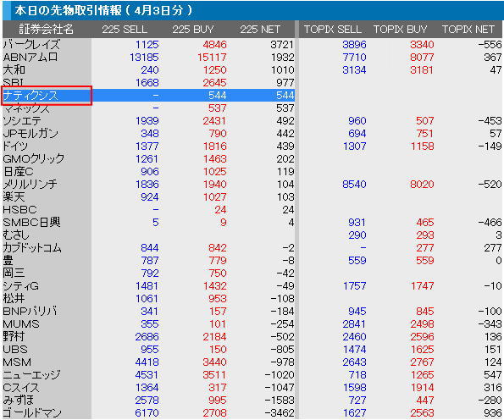The image size is (504, 420).
Task: Select the 豊 company name
Action: pyautogui.click(x=8, y=261)
